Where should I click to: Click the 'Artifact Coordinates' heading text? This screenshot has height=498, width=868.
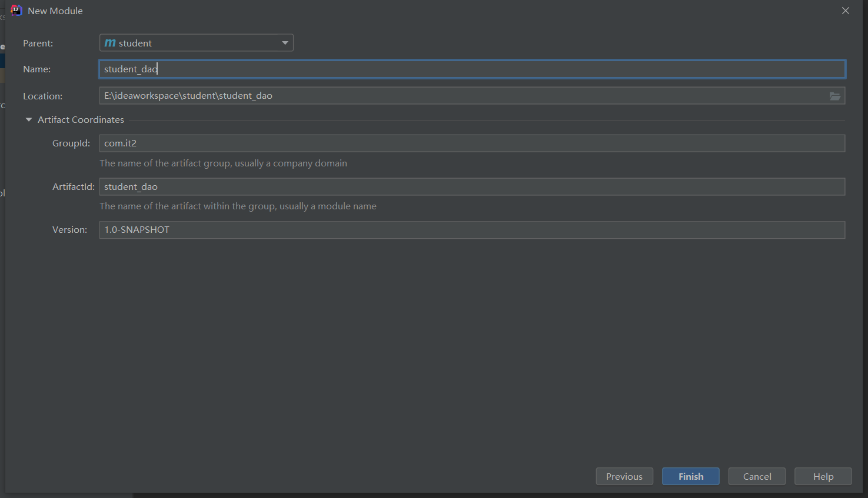click(81, 120)
